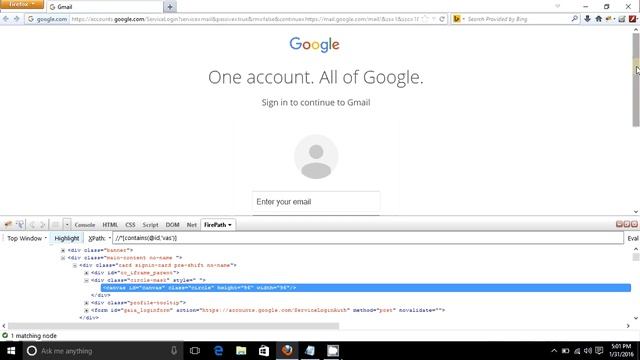
Task: Activate the Firebug element inspector tool
Action: pos(20,224)
